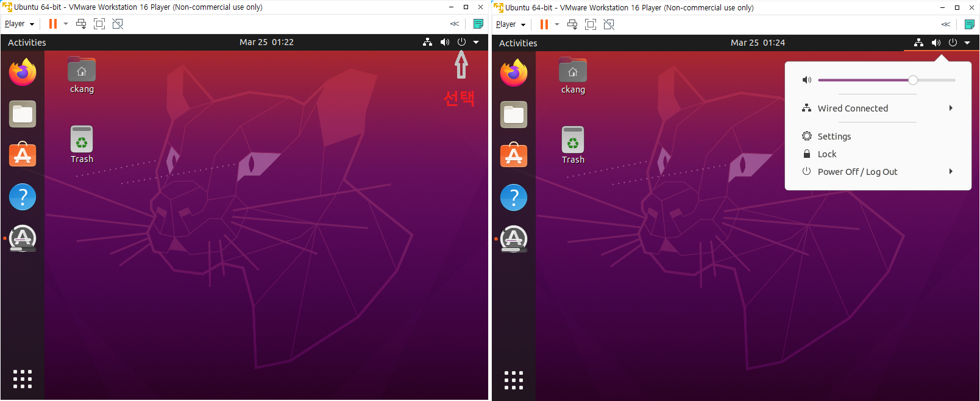Screen dimensions: 980x401
Task: Launch Ubuntu Software in the left VM dock
Action: pos(23,155)
